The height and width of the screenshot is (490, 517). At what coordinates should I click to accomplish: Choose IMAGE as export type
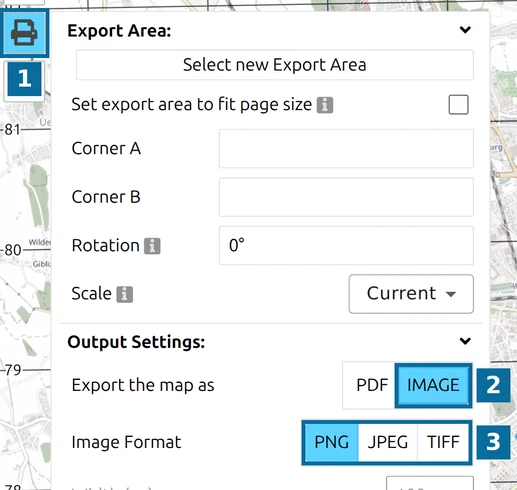point(433,385)
